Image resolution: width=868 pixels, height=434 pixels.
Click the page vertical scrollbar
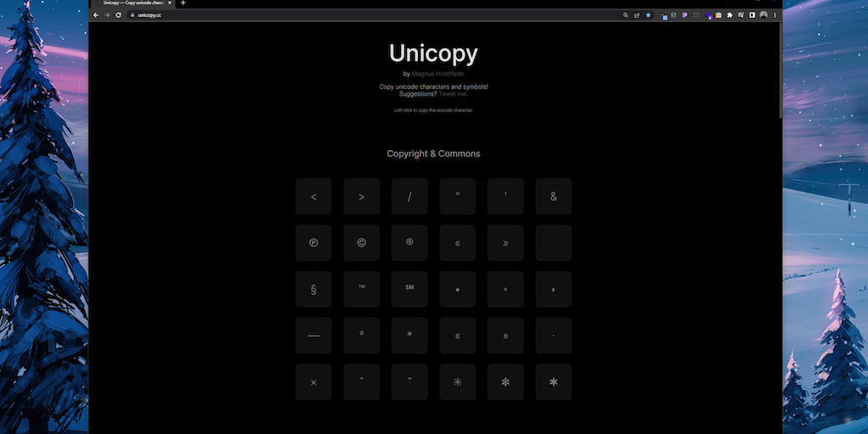point(781,70)
